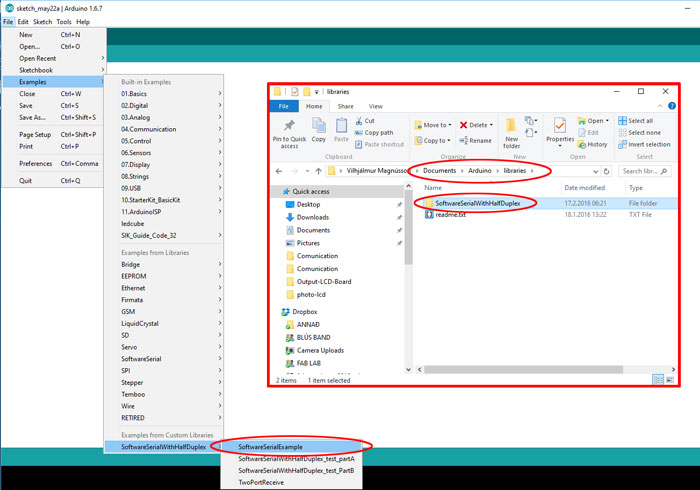
Task: Click the navigation pane scroll down arrow
Action: 408,370
